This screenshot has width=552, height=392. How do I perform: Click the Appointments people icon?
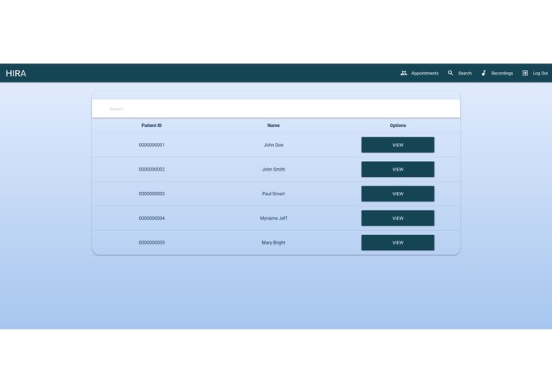click(x=403, y=73)
